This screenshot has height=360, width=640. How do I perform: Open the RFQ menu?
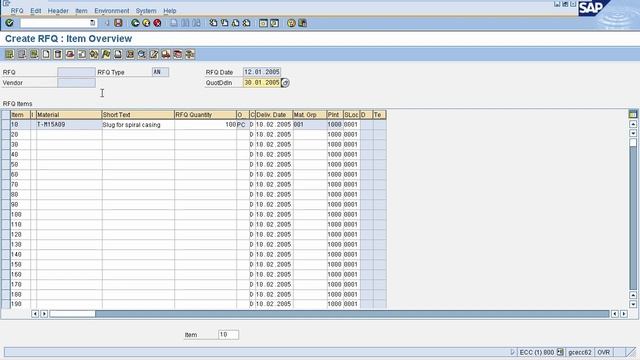pyautogui.click(x=17, y=11)
